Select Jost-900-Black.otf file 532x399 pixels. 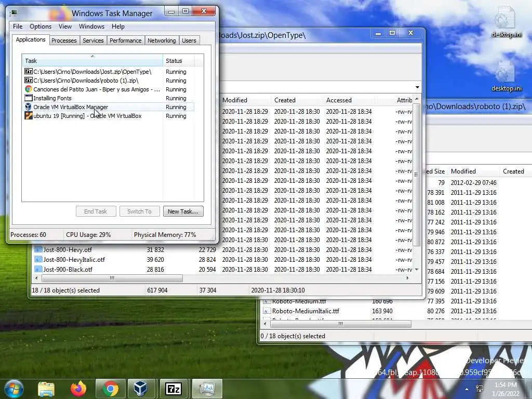68,270
